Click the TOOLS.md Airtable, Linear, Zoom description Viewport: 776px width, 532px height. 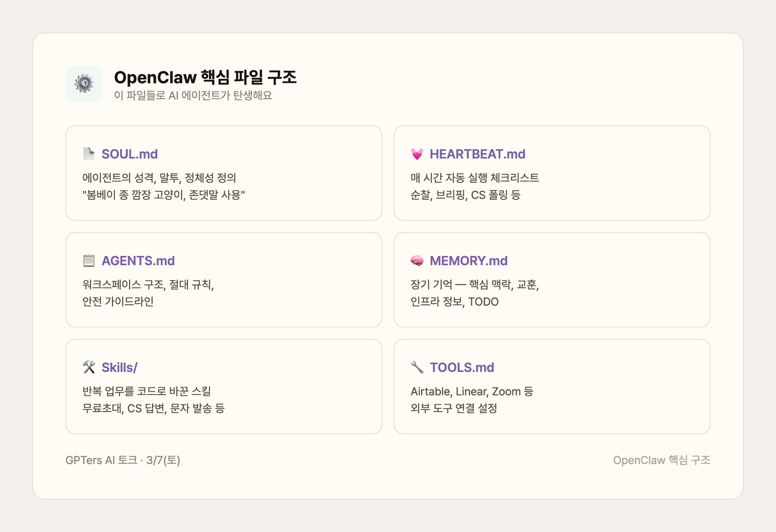pyautogui.click(x=472, y=392)
